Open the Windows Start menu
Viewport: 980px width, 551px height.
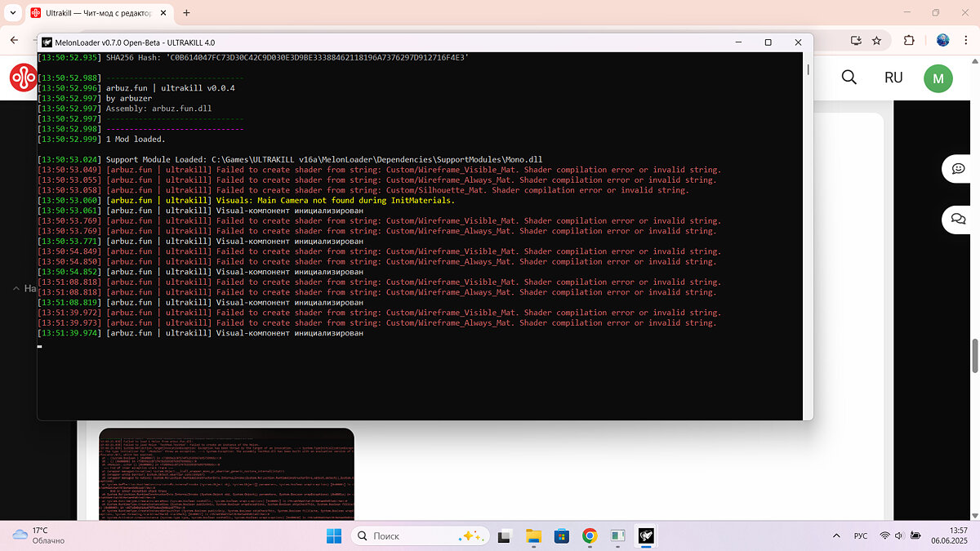335,535
